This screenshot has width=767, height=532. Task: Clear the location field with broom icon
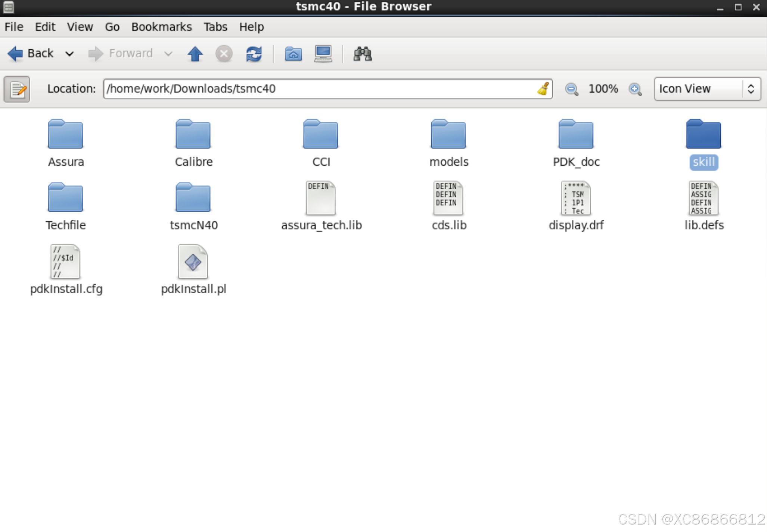(x=543, y=89)
